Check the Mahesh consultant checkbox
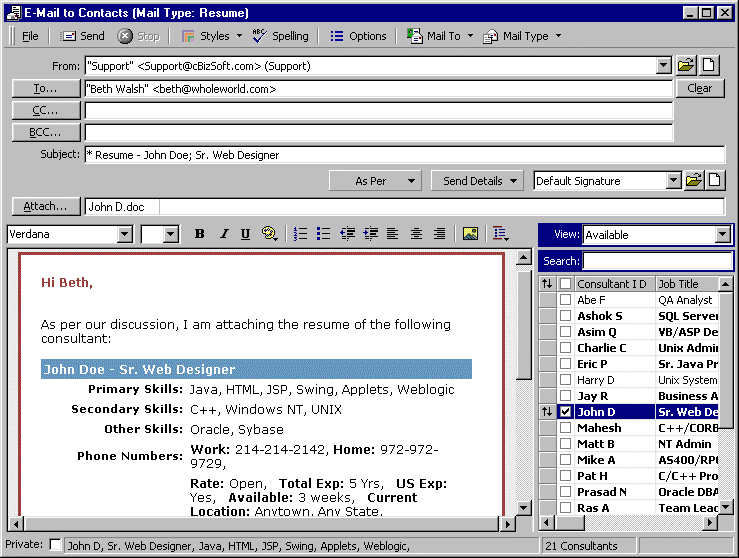Screen dimensions: 739x558 coord(566,428)
